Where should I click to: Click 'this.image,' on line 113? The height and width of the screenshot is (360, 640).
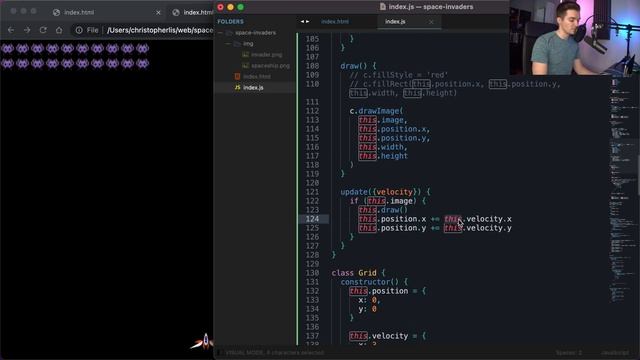tap(383, 120)
